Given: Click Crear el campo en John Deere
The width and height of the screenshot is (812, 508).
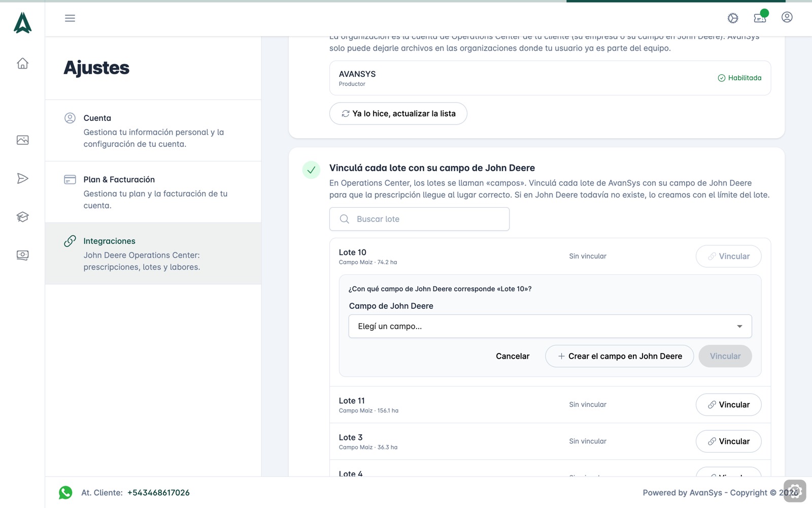Looking at the screenshot, I should click(620, 356).
